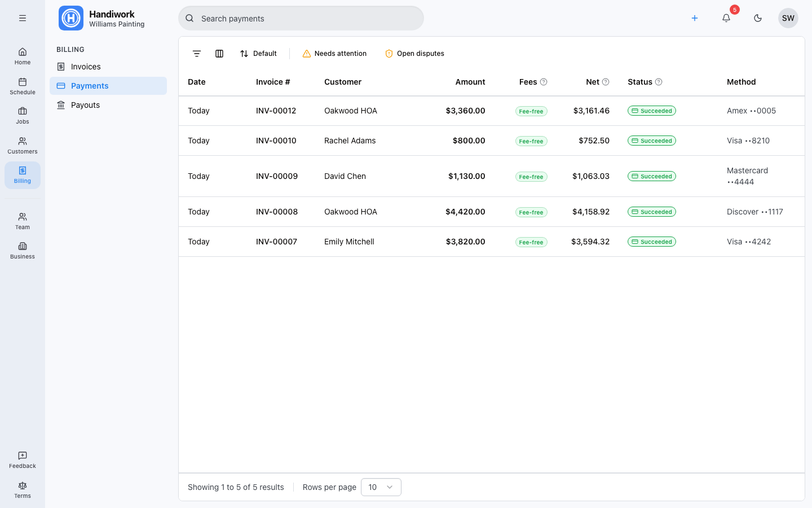
Task: Click method Visa ••4242
Action: 749,242
